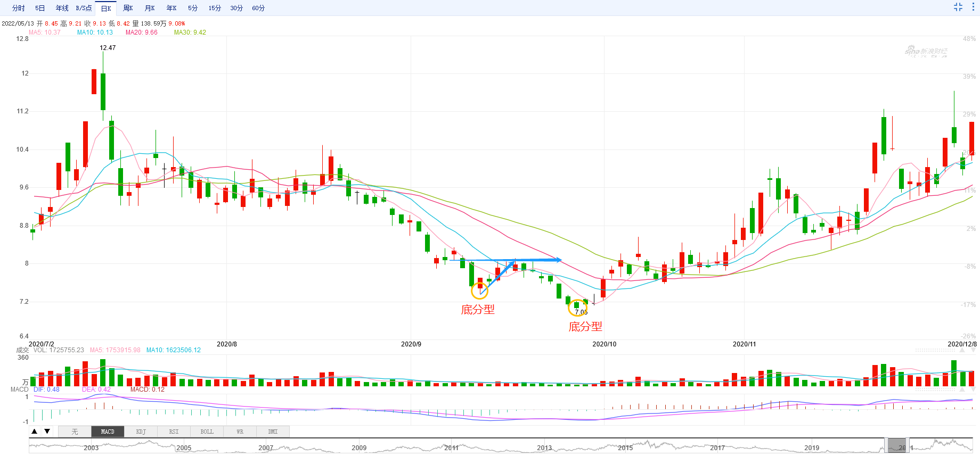This screenshot has height=456, width=980.
Task: Move MACD panel up with gray triangle
Action: point(962,389)
